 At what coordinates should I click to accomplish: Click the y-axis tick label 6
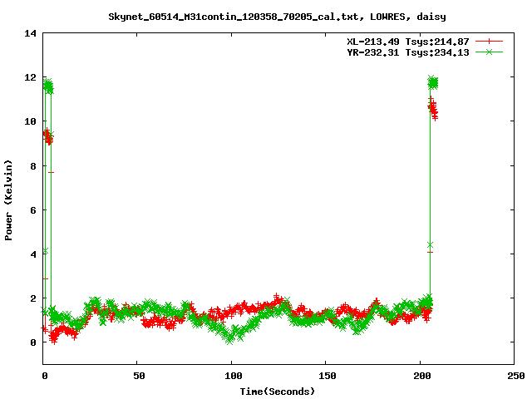(x=33, y=210)
